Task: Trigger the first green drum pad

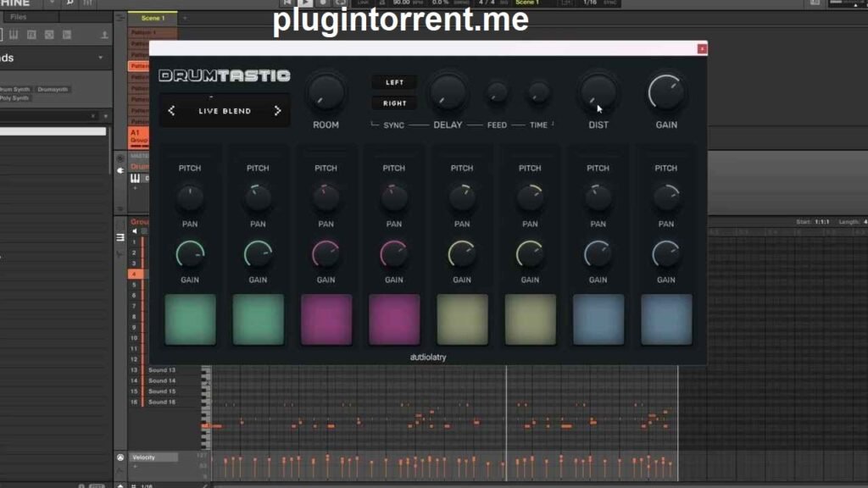Action: coord(190,319)
